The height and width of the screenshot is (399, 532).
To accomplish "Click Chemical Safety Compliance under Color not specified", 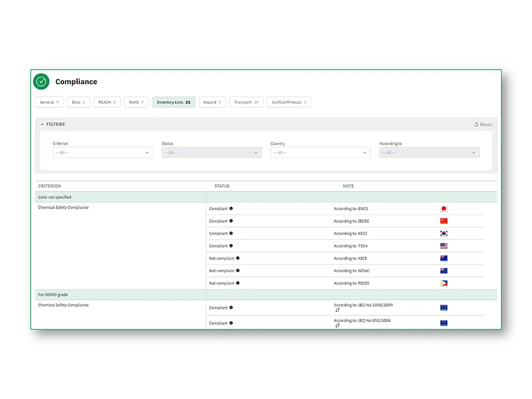I will point(63,207).
